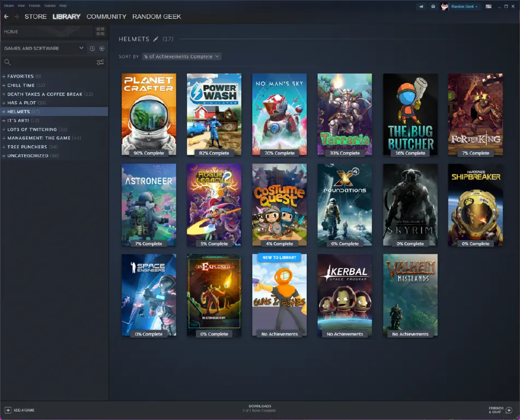Select the ready-to-play filter icon
The width and height of the screenshot is (520, 420).
[x=103, y=48]
